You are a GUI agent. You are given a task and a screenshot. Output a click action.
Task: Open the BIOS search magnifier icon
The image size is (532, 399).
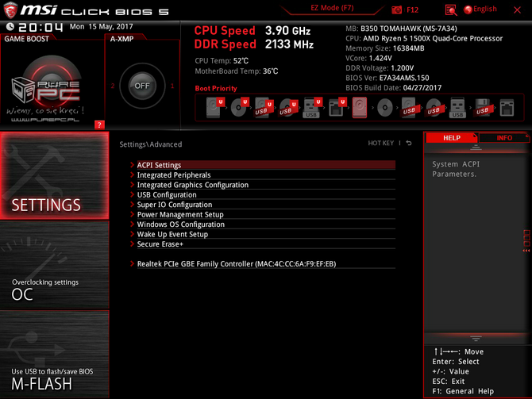point(450,10)
